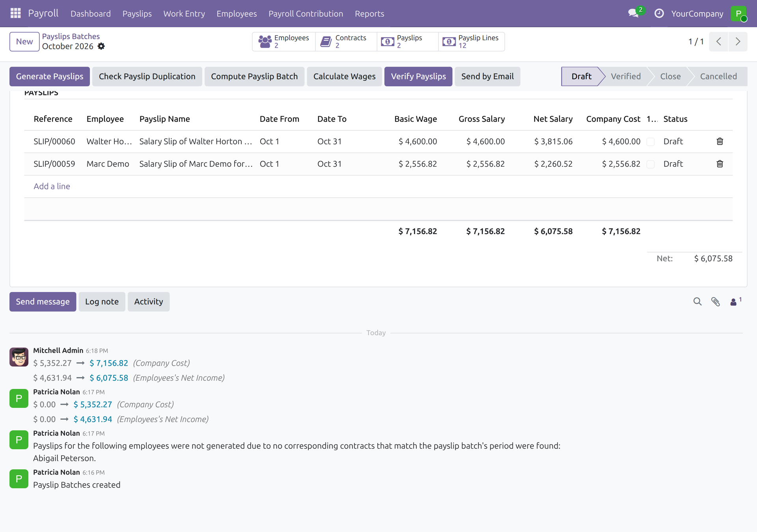Open the Payroll Contribution menu
The image size is (757, 532).
[x=306, y=13]
